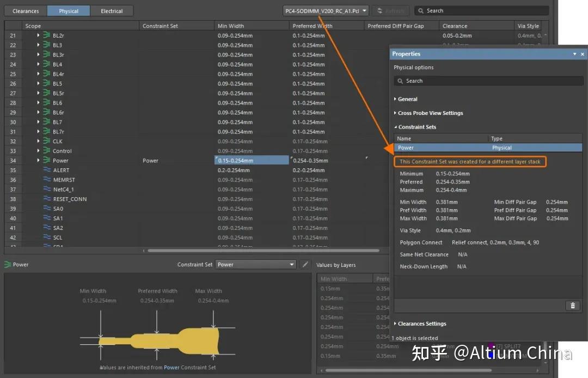Expand the Power net class row

tap(38, 161)
